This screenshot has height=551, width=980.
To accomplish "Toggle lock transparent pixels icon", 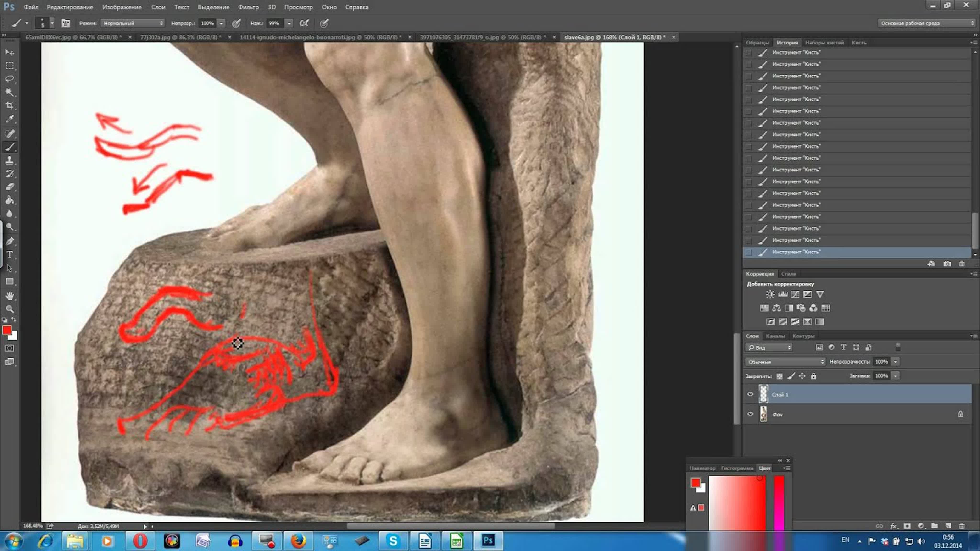I will 780,376.
